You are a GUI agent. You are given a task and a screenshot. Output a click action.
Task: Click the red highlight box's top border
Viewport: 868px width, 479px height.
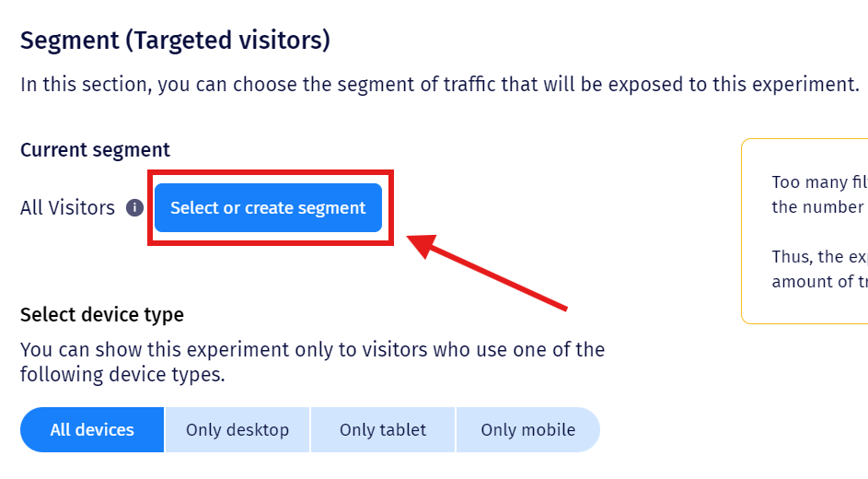click(271, 170)
